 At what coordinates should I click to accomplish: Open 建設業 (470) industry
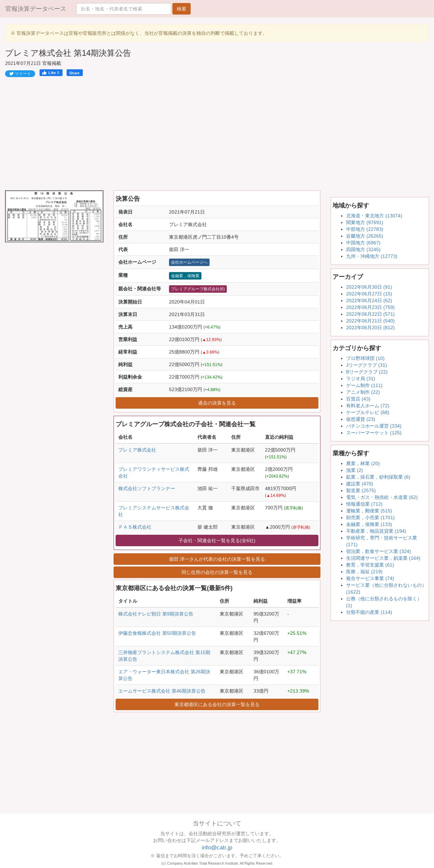pyautogui.click(x=359, y=484)
